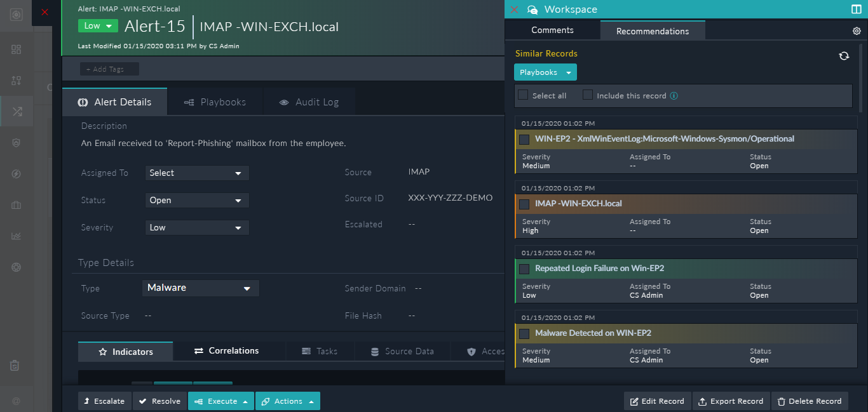Select the Tasks tab
This screenshot has height=412, width=868.
(320, 351)
